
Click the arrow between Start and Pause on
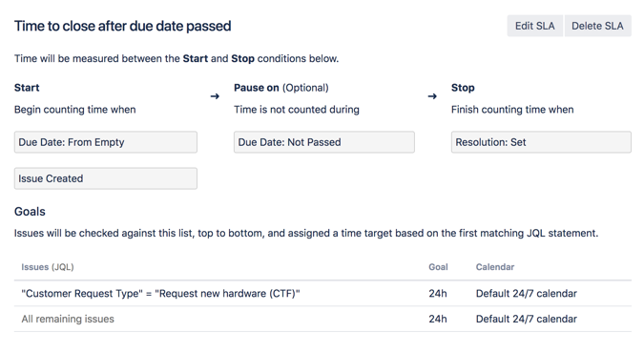[215, 96]
